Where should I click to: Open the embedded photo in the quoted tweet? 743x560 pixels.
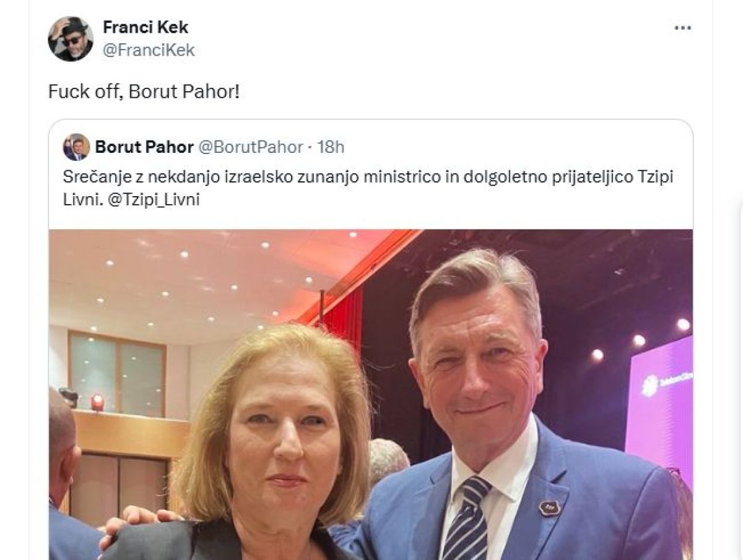click(x=371, y=395)
